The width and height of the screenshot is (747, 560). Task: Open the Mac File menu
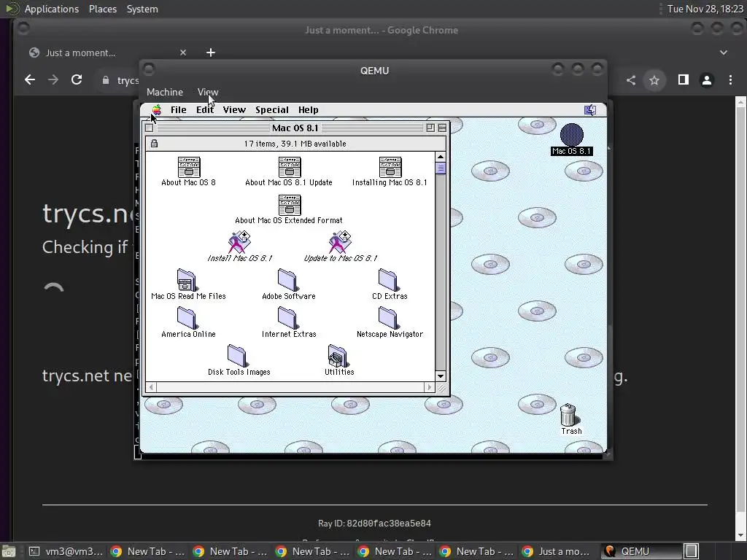tap(178, 110)
